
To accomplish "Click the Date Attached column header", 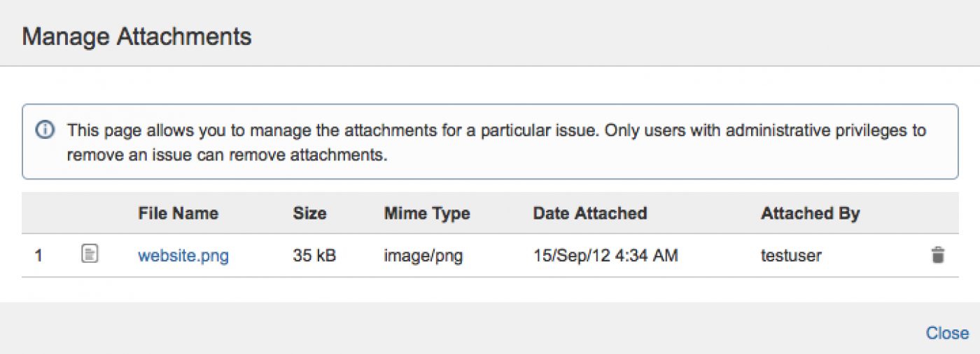I will (x=589, y=213).
